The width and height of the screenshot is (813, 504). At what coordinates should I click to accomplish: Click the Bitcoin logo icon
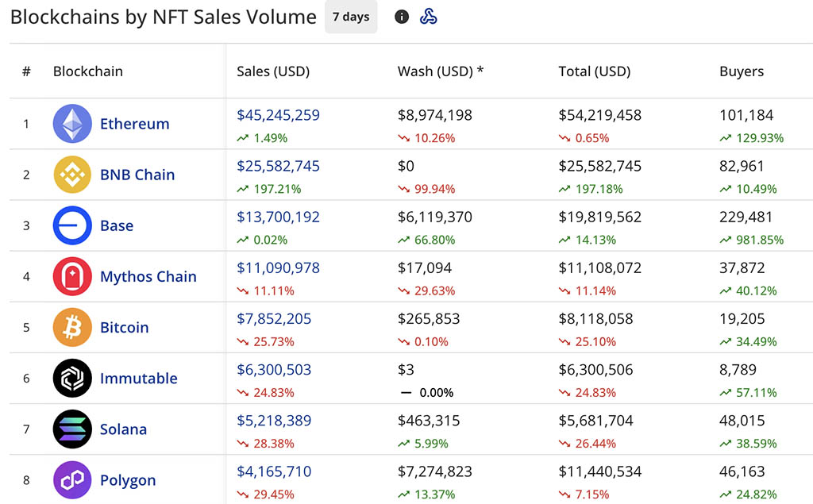coord(72,327)
